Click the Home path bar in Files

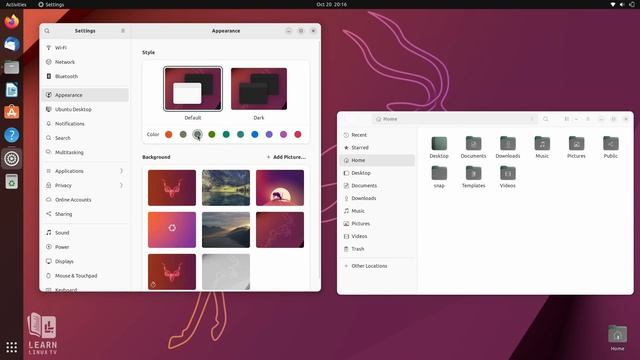pos(455,119)
